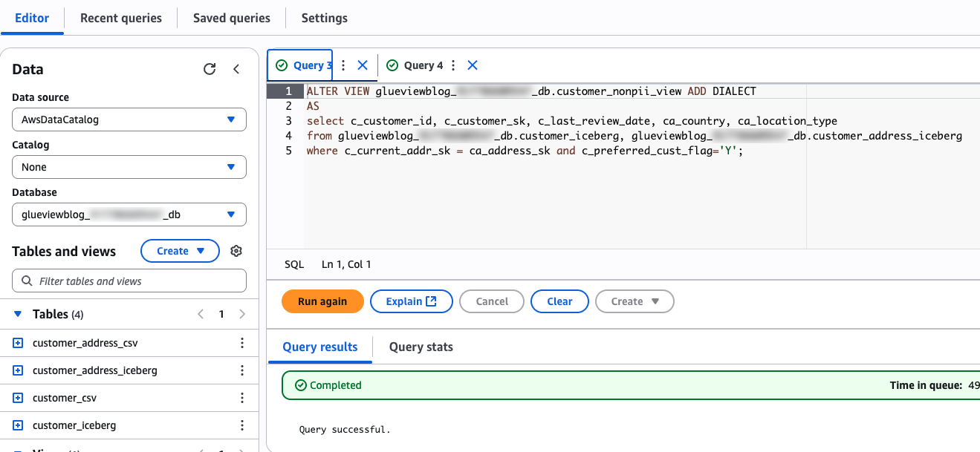
Task: Expand customer_address_iceberg table columns
Action: coord(19,370)
